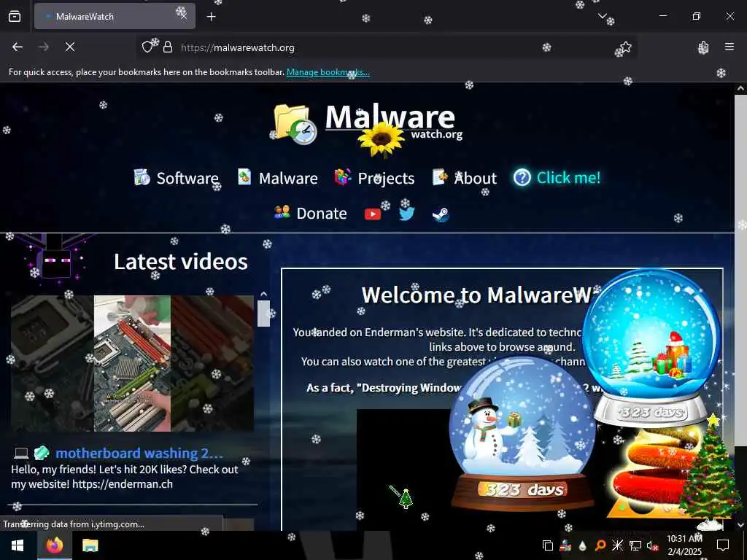The height and width of the screenshot is (560, 747).
Task: Open the Steam profile icon
Action: tap(441, 214)
